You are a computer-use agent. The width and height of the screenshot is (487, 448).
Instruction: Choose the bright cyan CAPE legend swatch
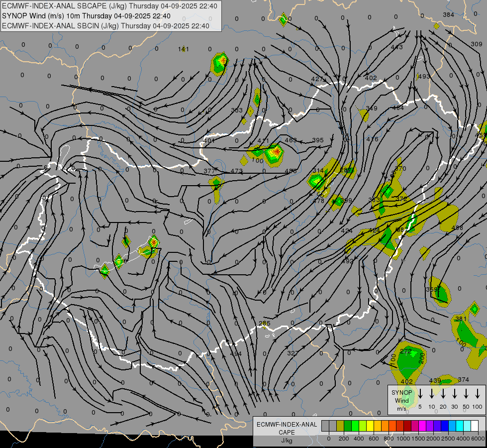tap(460, 426)
